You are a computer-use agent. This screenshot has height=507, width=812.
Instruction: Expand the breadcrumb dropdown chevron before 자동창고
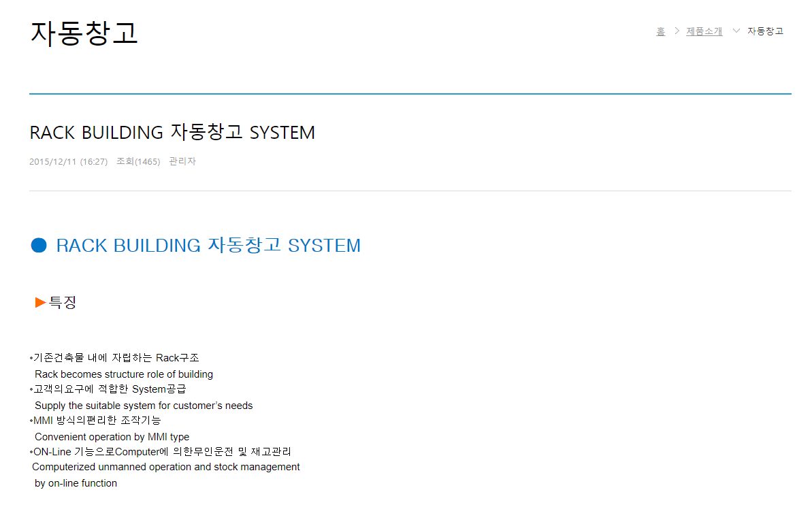coord(736,31)
